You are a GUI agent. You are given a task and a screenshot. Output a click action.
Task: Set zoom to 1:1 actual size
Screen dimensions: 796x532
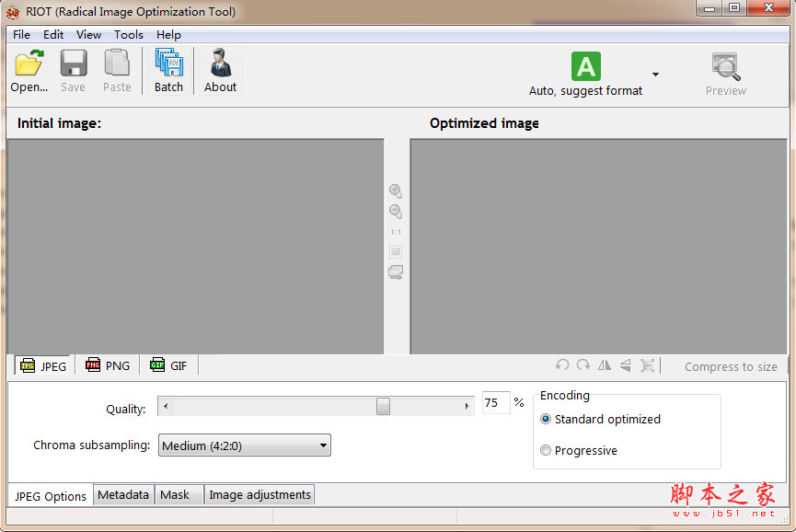point(396,232)
